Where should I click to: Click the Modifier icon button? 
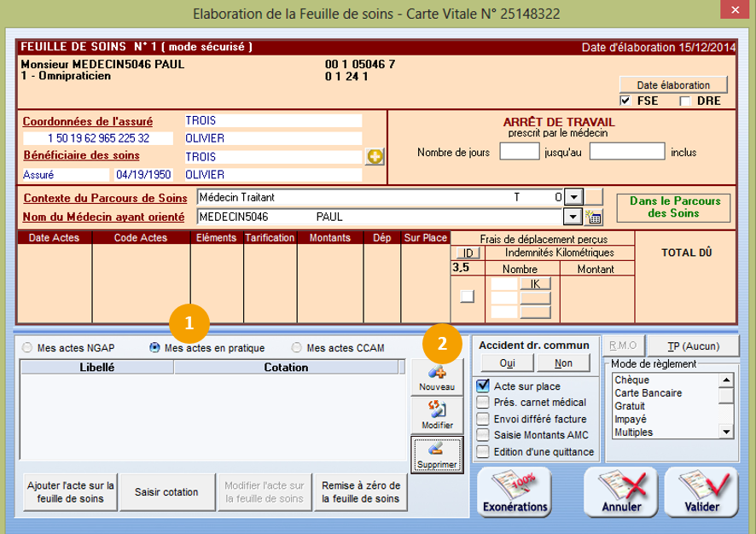click(436, 415)
